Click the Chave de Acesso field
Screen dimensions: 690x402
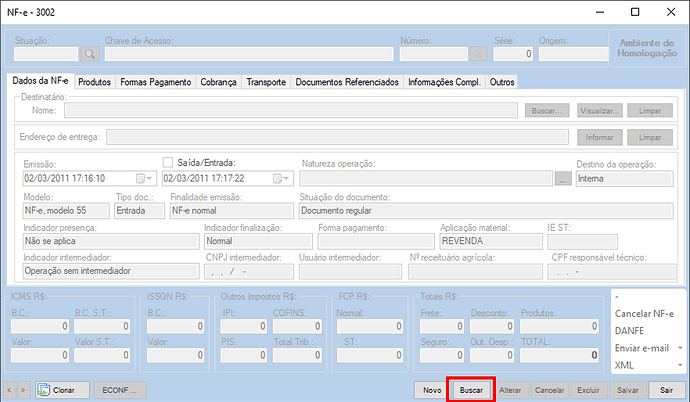pyautogui.click(x=249, y=54)
